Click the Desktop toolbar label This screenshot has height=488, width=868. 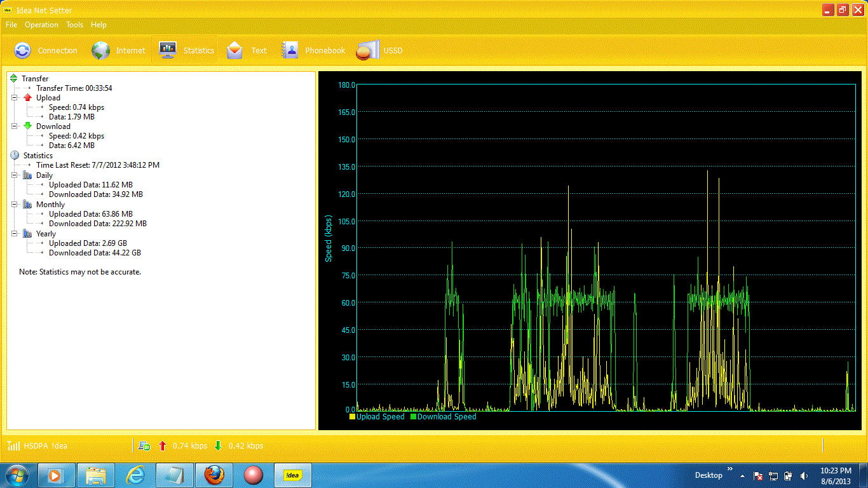[709, 475]
